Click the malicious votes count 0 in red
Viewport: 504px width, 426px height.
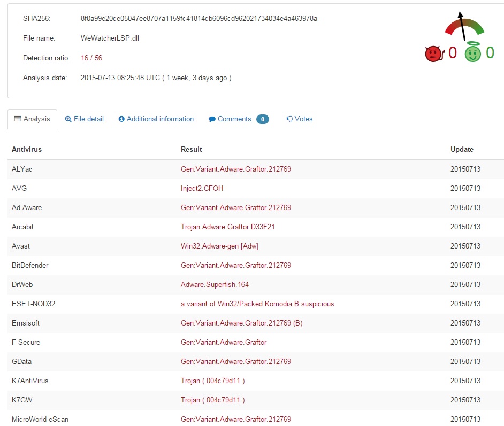(453, 52)
